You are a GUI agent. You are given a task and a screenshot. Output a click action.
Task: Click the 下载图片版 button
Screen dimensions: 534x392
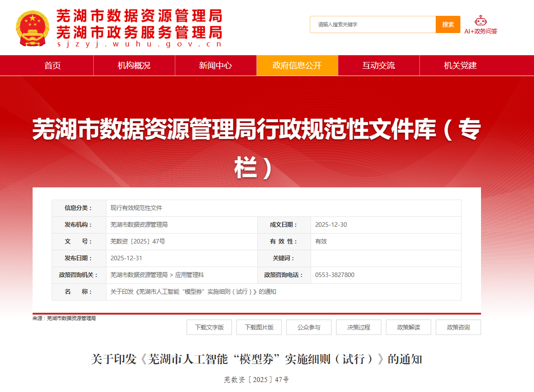coord(259,327)
